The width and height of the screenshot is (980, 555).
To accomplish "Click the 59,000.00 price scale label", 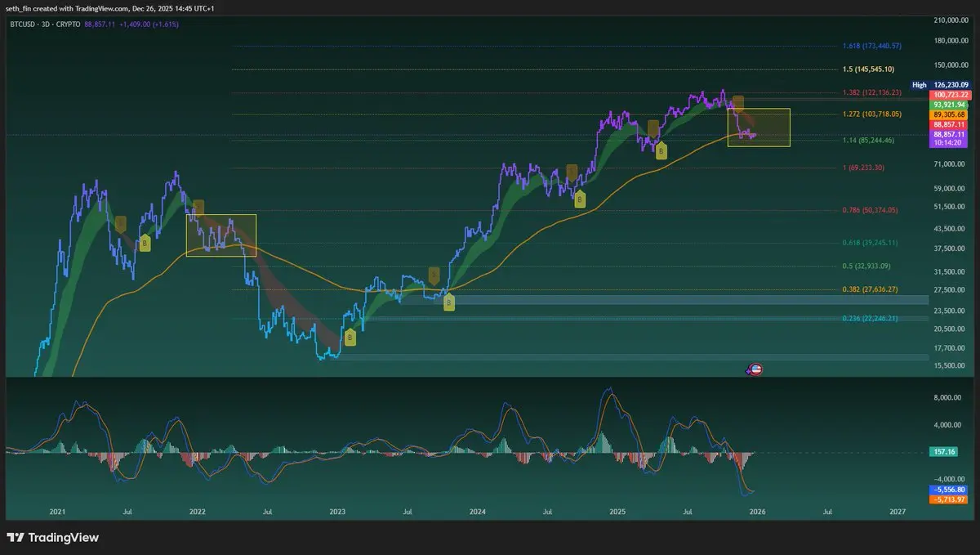I will 951,189.
